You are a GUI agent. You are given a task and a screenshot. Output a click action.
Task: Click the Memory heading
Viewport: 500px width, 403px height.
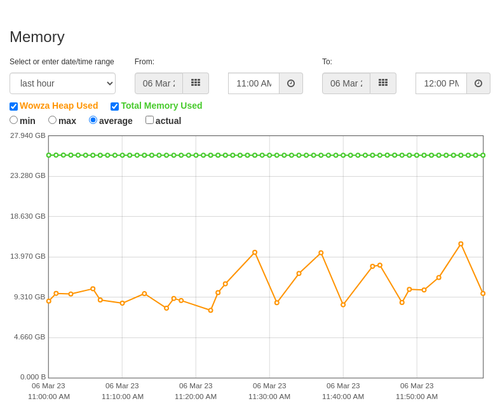tap(37, 37)
